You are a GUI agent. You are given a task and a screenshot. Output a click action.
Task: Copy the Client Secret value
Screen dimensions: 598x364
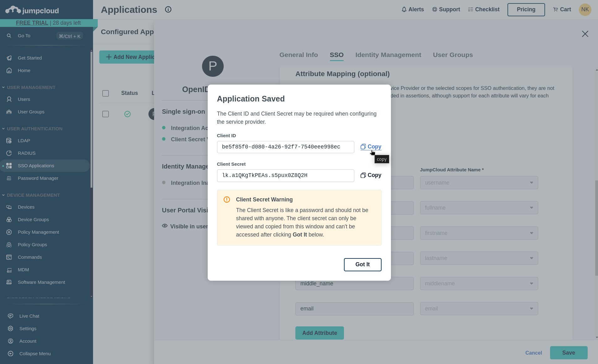[x=371, y=175]
